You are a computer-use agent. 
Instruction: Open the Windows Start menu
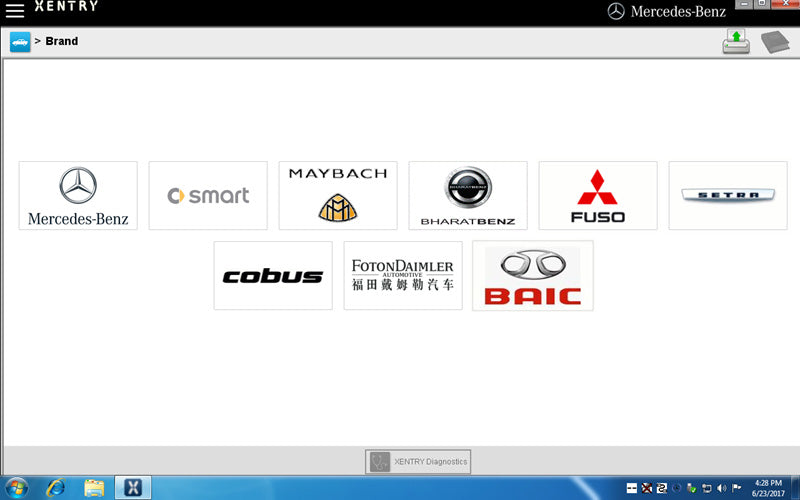pyautogui.click(x=17, y=487)
